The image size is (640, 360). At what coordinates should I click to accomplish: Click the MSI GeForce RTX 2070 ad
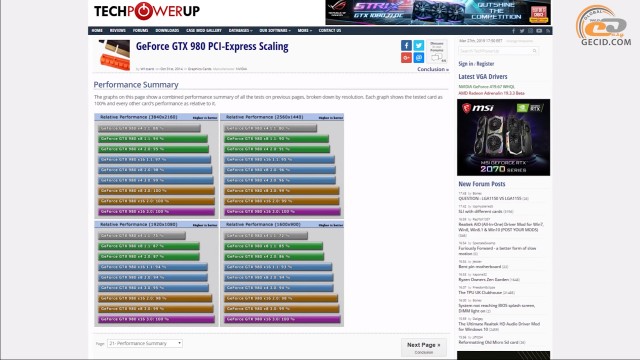click(x=503, y=138)
